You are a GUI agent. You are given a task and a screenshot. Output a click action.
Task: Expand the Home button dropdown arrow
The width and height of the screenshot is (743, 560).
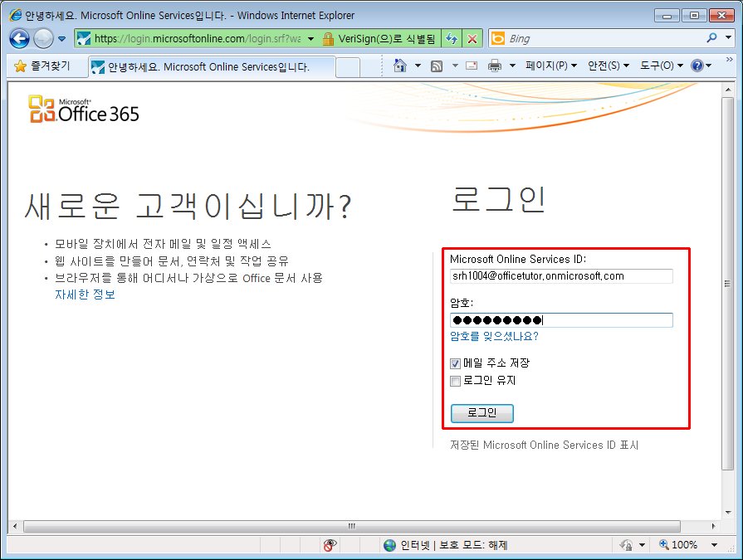[418, 66]
